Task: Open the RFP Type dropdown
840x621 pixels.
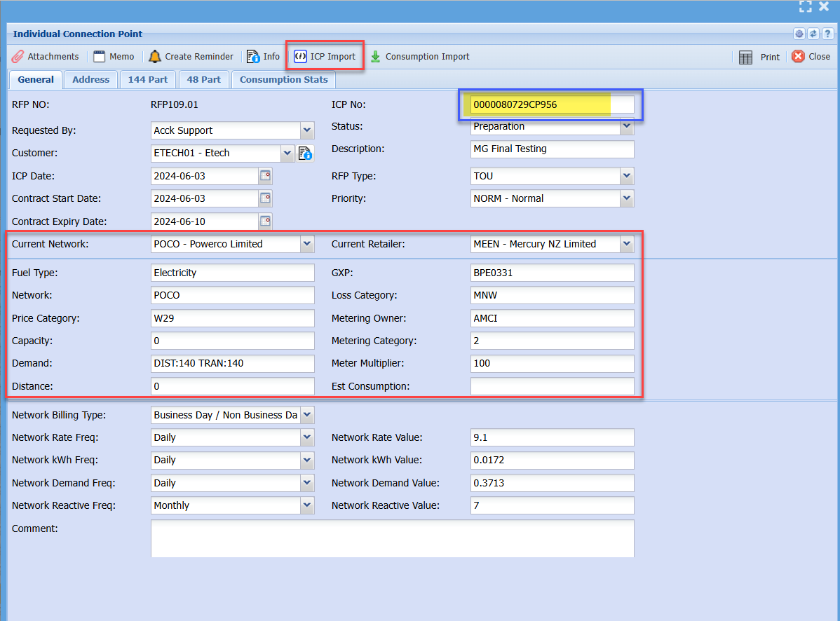Action: pos(626,176)
